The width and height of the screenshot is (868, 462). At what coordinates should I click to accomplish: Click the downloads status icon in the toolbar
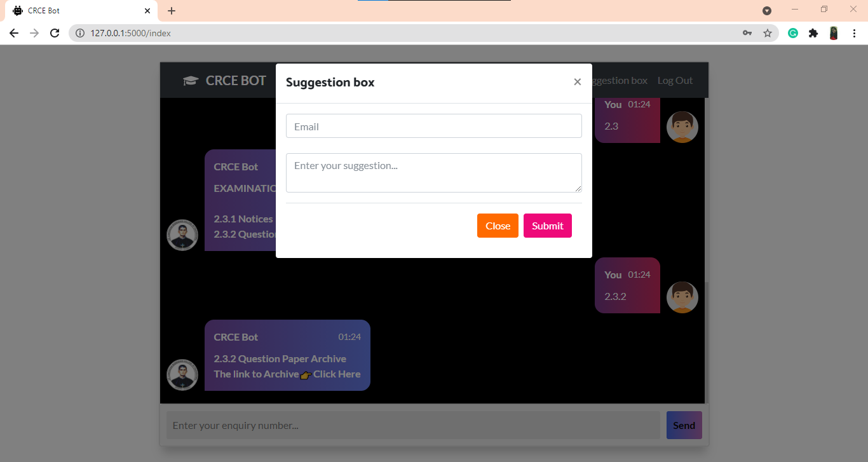[767, 10]
